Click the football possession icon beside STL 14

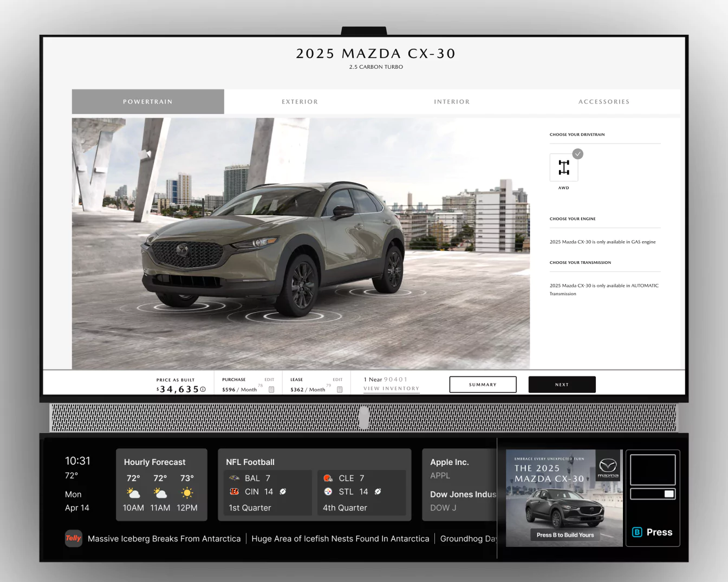378,492
